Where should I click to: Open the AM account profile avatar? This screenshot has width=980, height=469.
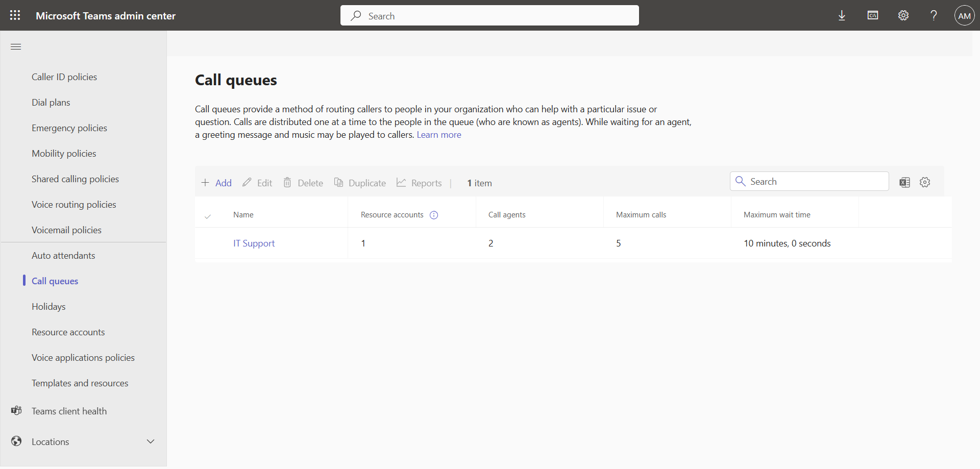tap(964, 15)
